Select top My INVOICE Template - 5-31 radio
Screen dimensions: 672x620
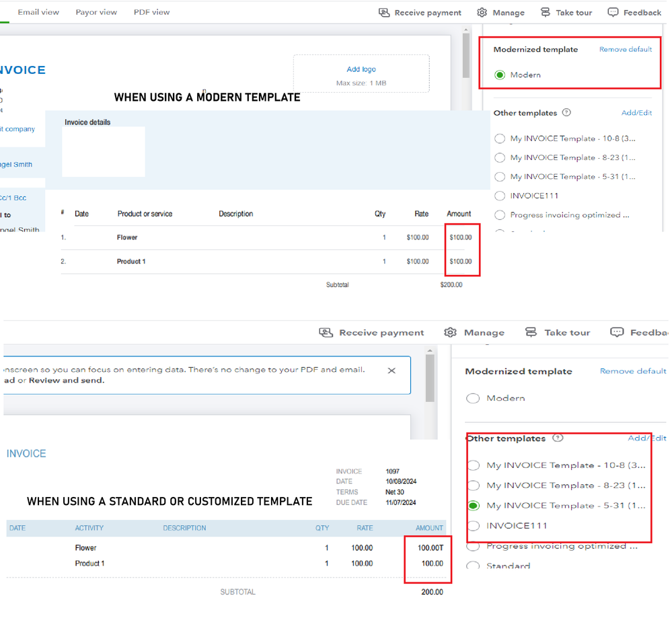click(x=500, y=177)
